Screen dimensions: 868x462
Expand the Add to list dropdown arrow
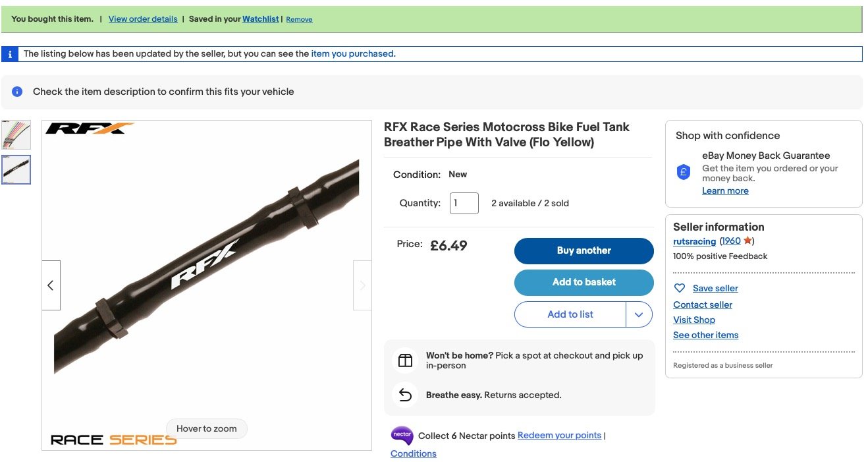pos(639,314)
